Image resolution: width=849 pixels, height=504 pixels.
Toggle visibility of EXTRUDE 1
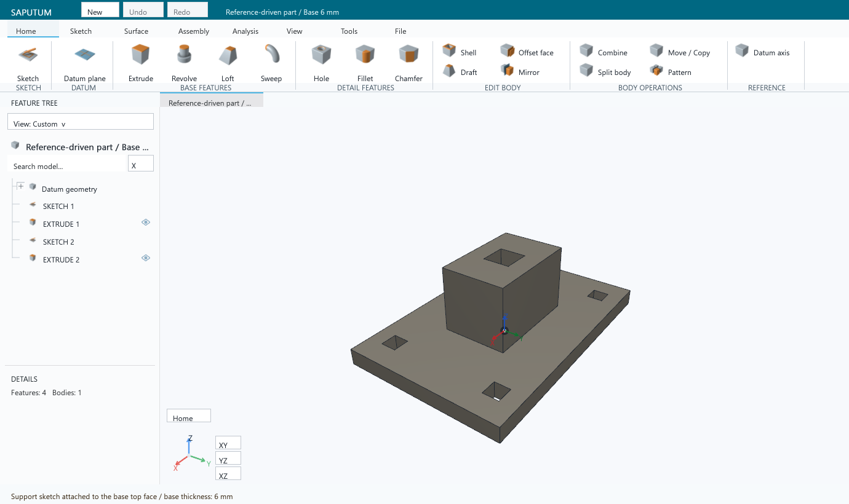pos(146,222)
